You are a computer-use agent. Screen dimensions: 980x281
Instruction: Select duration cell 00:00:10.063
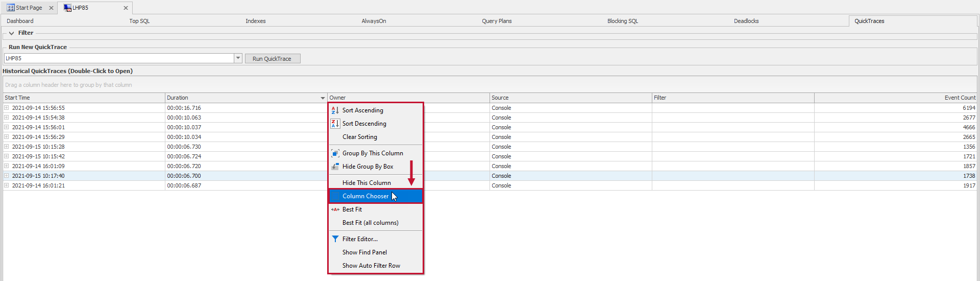pyautogui.click(x=246, y=118)
